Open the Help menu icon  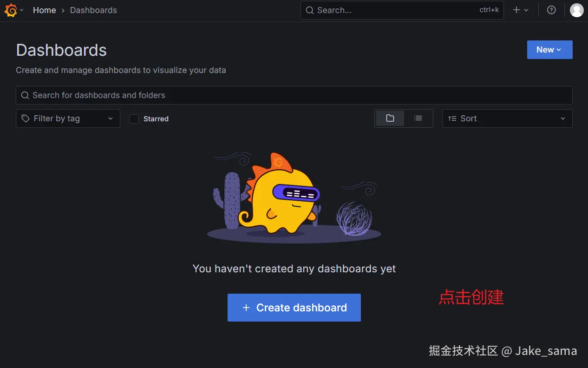(551, 10)
